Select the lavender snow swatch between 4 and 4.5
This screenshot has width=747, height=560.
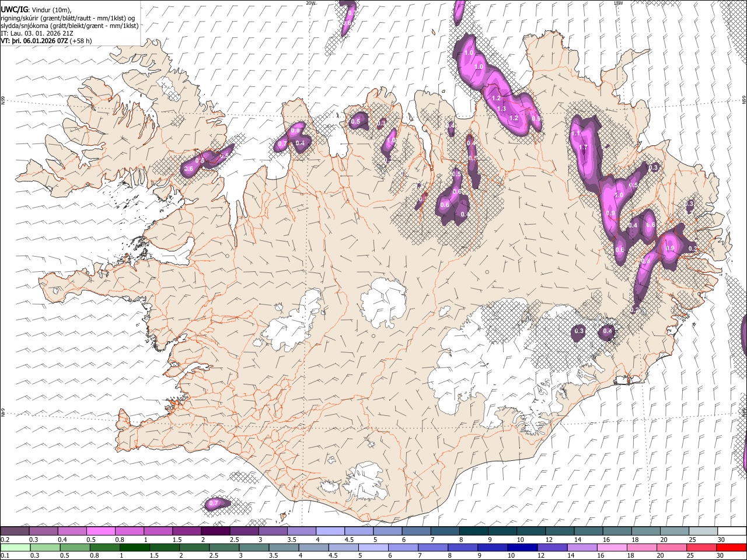330,531
